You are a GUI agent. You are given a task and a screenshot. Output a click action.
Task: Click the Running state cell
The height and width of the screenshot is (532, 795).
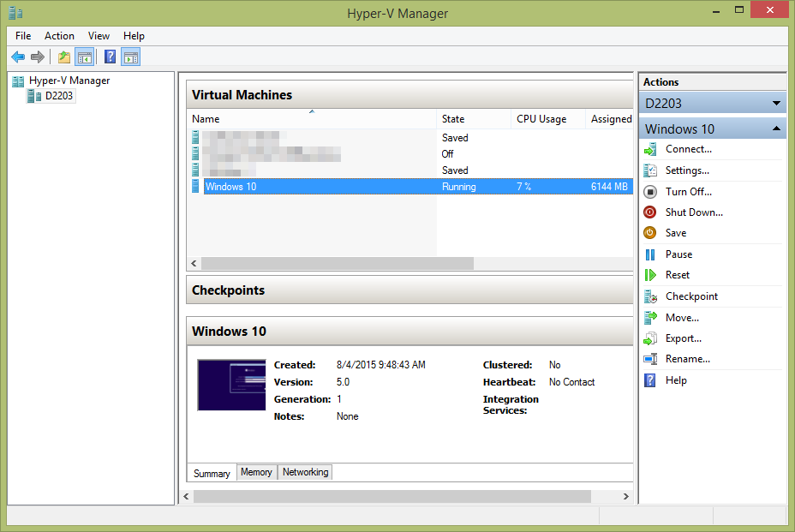[x=459, y=187]
